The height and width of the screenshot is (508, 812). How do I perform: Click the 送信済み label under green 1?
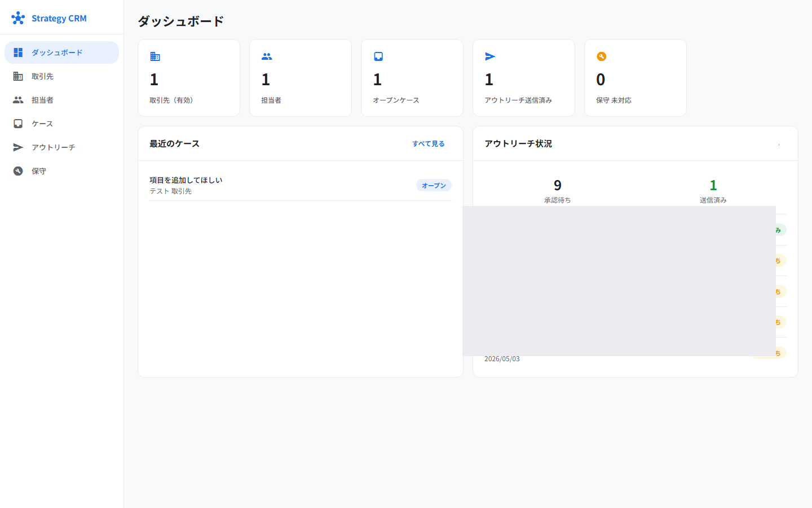(713, 200)
